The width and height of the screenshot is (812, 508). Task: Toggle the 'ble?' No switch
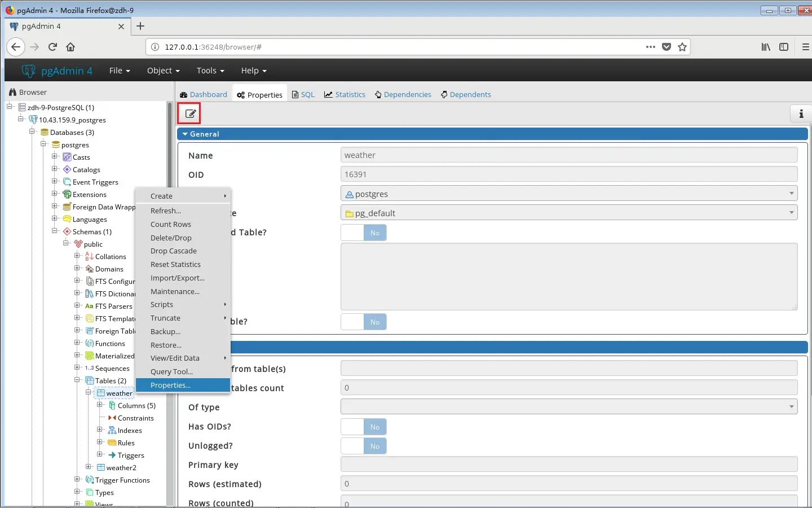pos(364,322)
